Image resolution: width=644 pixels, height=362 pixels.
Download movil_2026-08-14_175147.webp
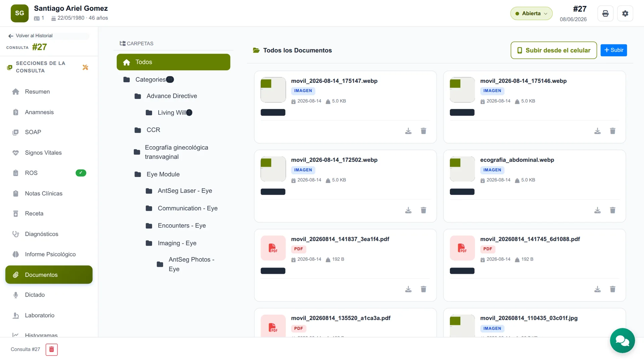[408, 131]
